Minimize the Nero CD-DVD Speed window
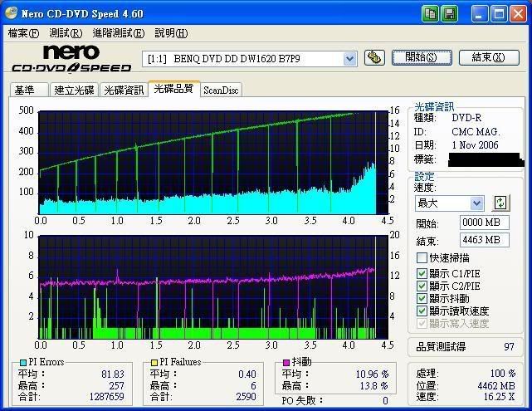 tap(480, 14)
